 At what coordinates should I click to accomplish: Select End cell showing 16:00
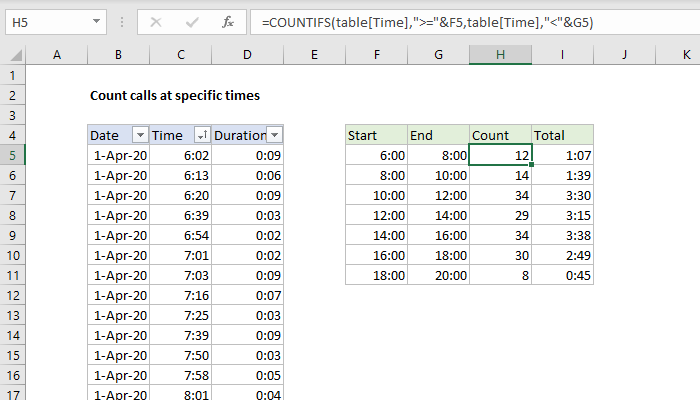(438, 235)
